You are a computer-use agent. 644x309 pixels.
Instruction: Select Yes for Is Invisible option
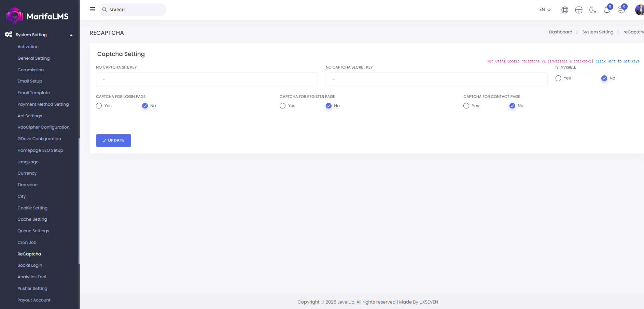click(558, 78)
